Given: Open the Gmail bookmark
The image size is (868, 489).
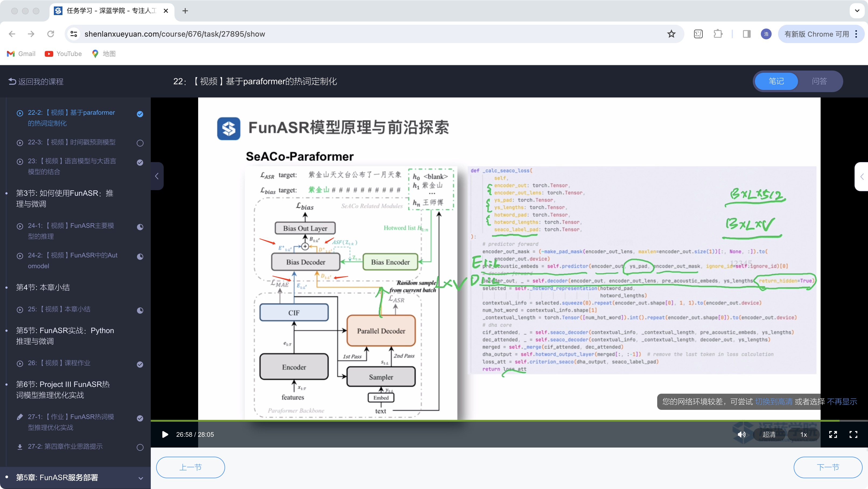Looking at the screenshot, I should point(21,54).
